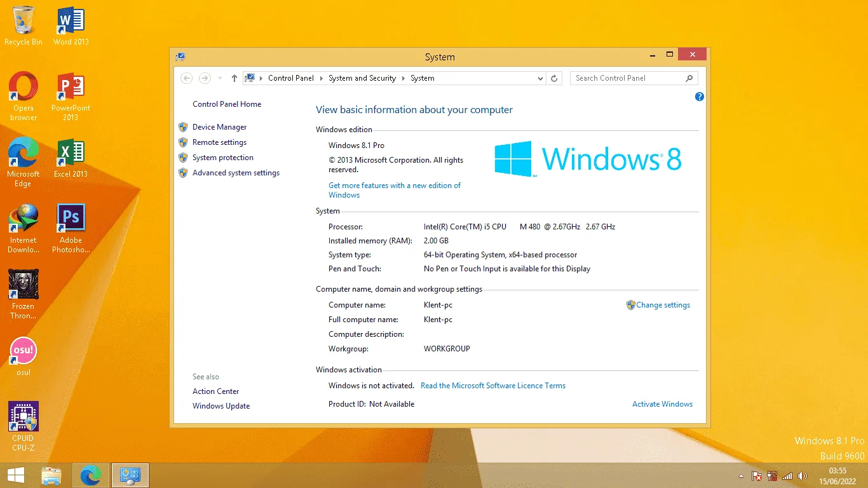Click the System window taskbar button
Image resolution: width=868 pixels, height=488 pixels.
[130, 475]
